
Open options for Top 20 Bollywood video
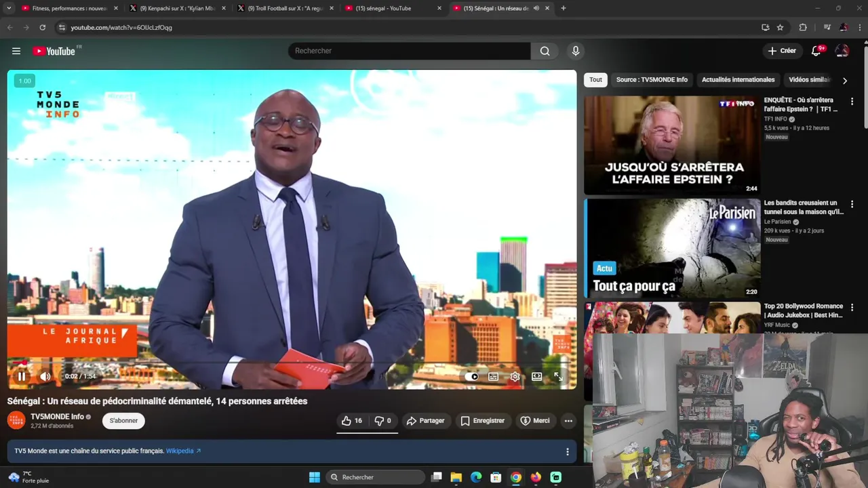pos(852,307)
